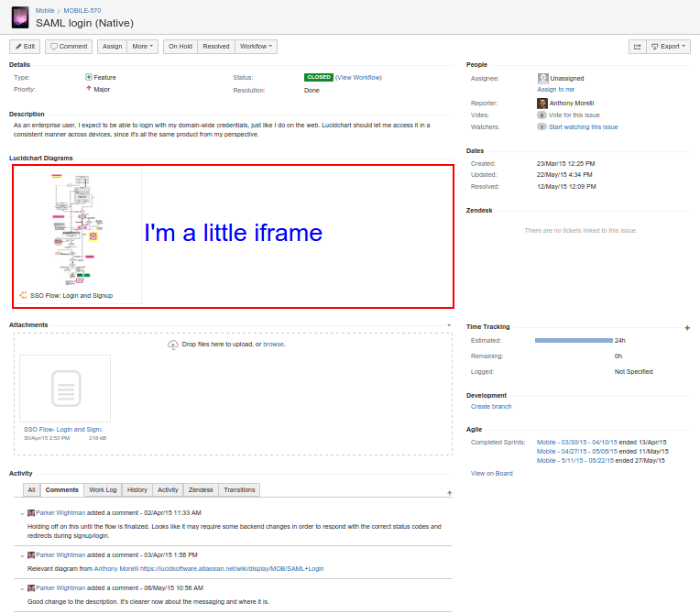This screenshot has height=614, width=700.
Task: Open the Export dropdown
Action: pyautogui.click(x=668, y=47)
